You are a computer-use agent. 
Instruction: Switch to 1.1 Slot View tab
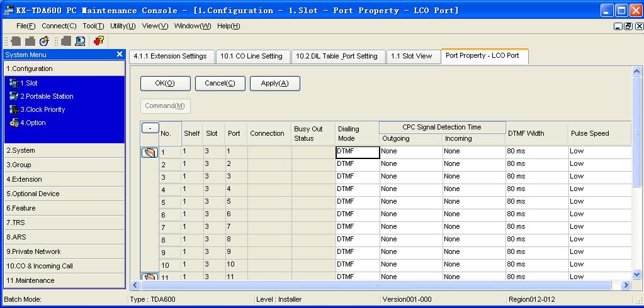click(x=413, y=57)
